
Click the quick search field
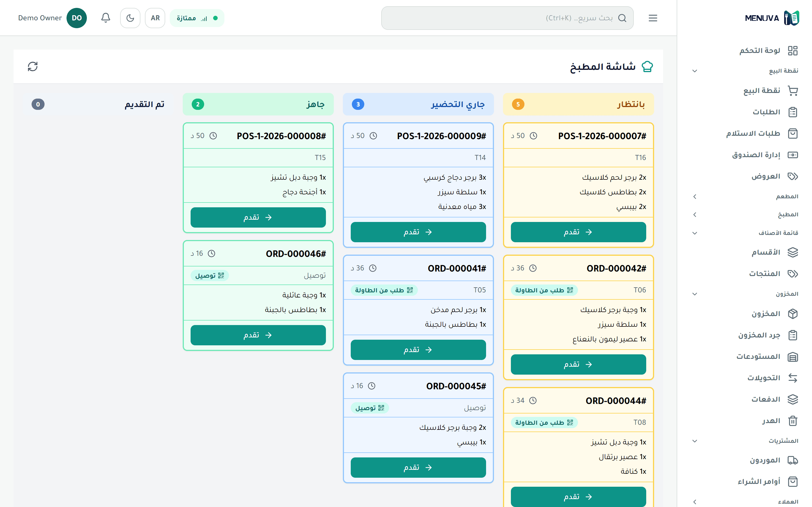click(x=507, y=18)
